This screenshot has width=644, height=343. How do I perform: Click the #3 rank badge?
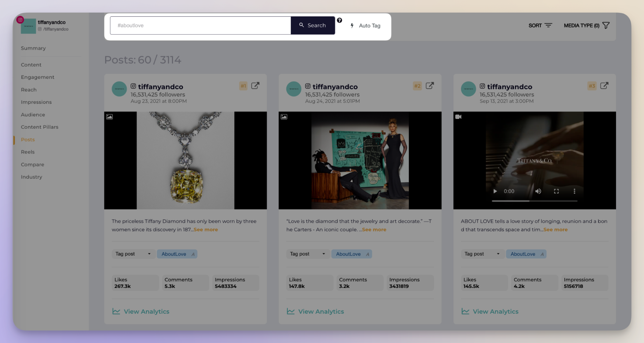(592, 86)
